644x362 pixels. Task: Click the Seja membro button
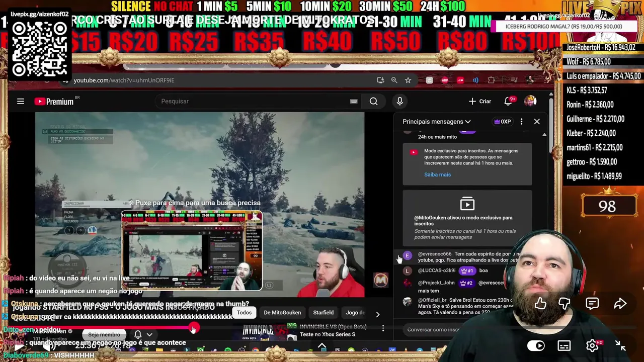point(104,335)
